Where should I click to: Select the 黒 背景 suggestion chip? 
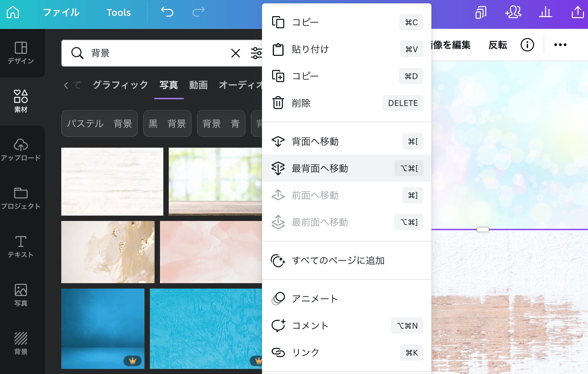[x=167, y=123]
